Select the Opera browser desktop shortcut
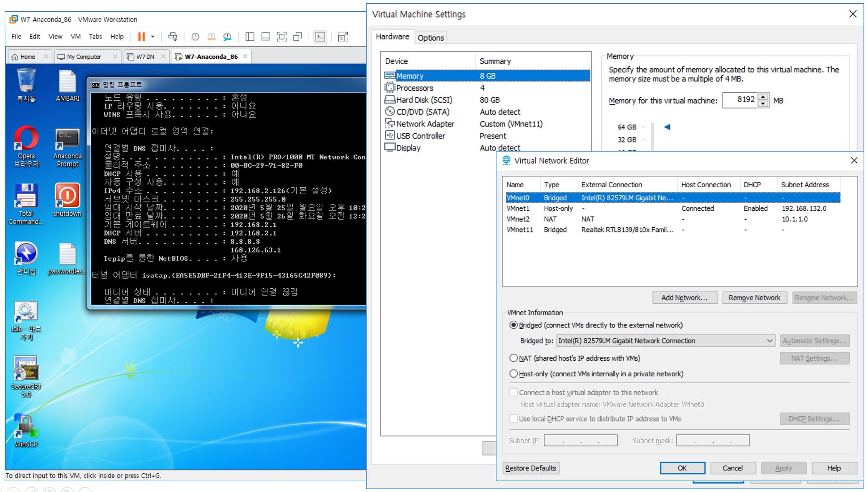 point(26,147)
